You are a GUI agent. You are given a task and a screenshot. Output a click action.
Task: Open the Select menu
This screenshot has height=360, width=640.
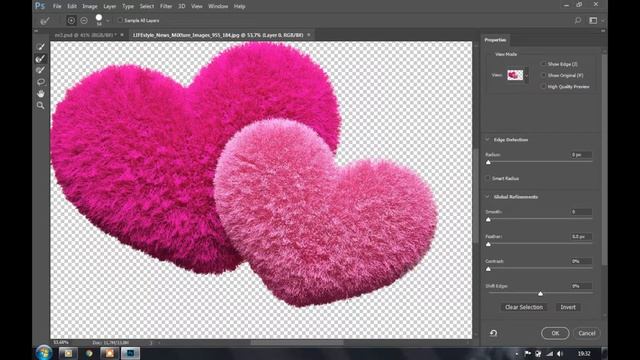coord(147,6)
